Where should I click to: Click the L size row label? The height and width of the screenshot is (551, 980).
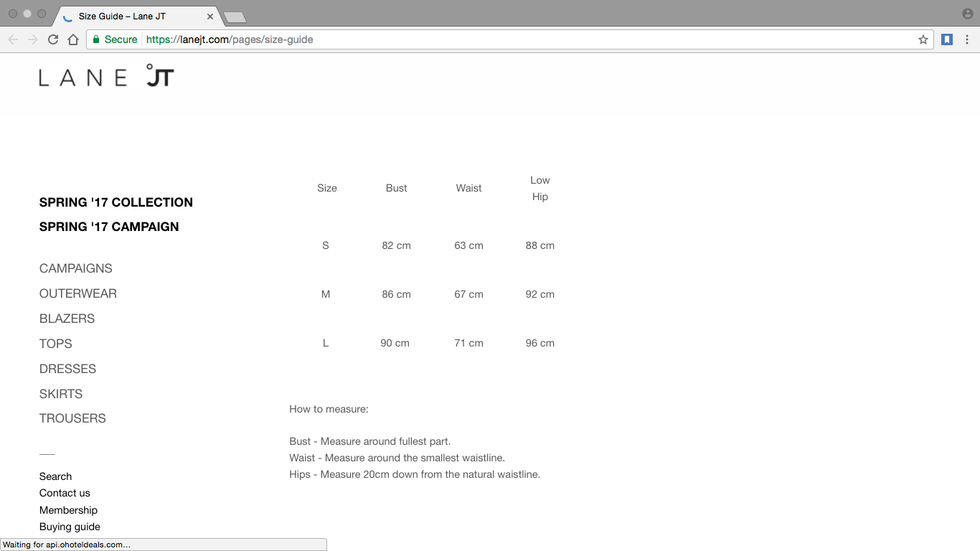(326, 343)
